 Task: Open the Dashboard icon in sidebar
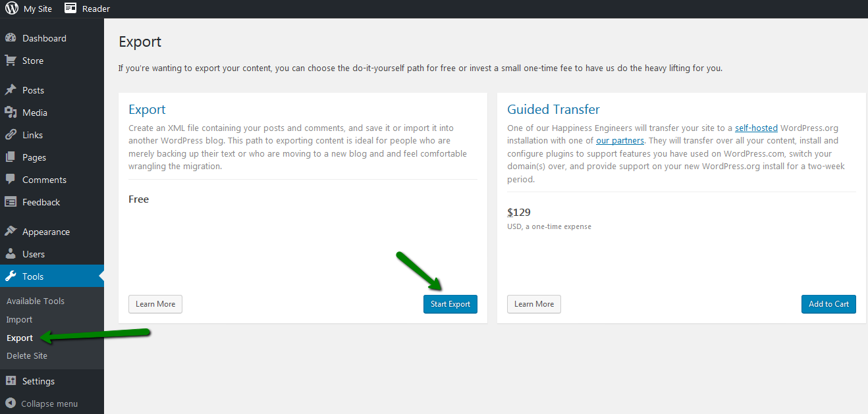coord(13,38)
